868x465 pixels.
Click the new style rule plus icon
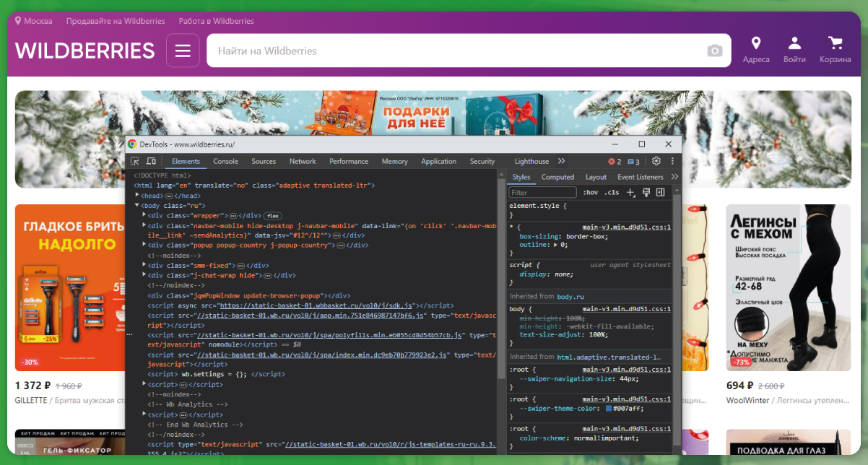point(630,192)
